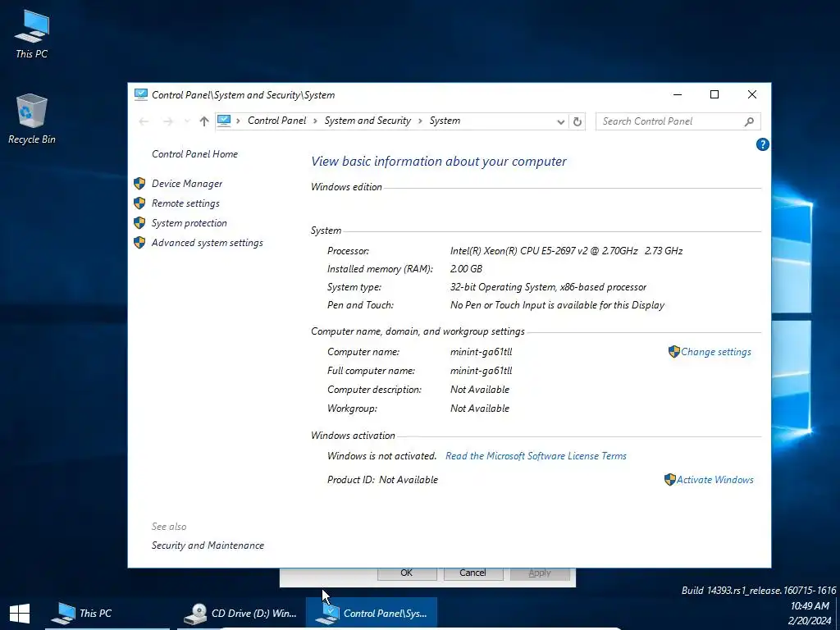Open the recent locations dropdown arrow
Image resolution: width=840 pixels, height=630 pixels.
(x=186, y=121)
